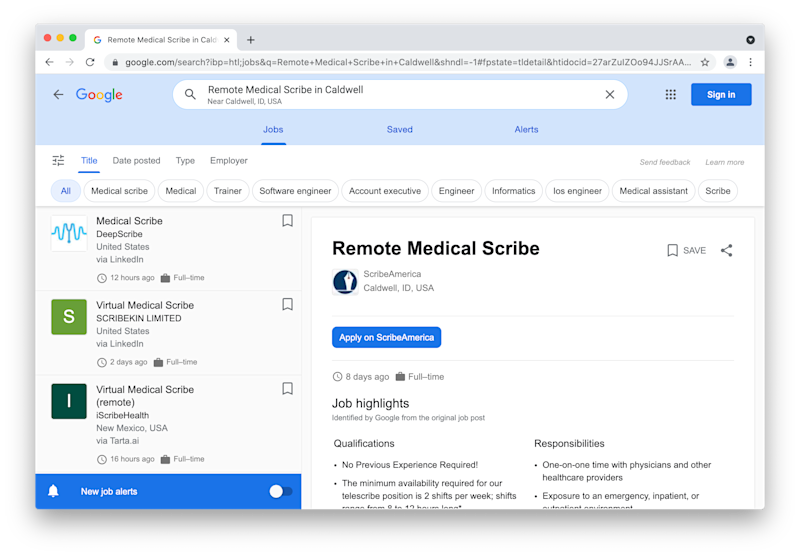Click the search magnifier icon
This screenshot has width=800, height=556.
point(190,94)
